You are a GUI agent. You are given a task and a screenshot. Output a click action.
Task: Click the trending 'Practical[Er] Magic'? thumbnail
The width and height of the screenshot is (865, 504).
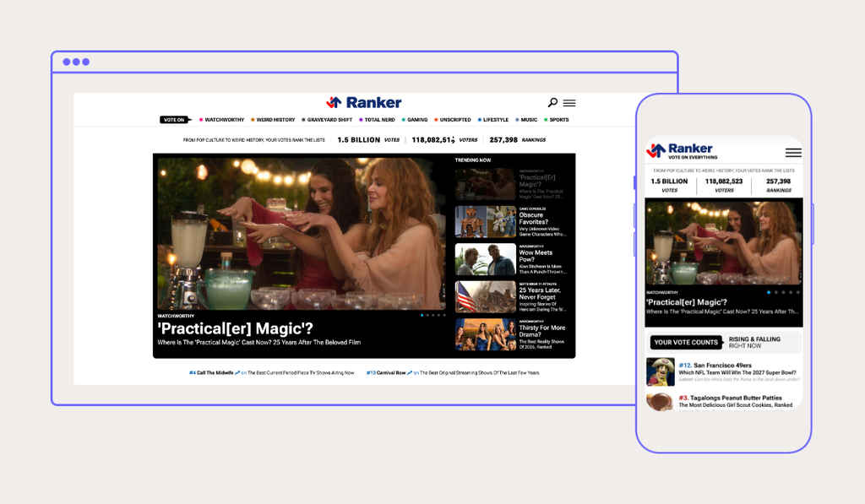tap(485, 184)
